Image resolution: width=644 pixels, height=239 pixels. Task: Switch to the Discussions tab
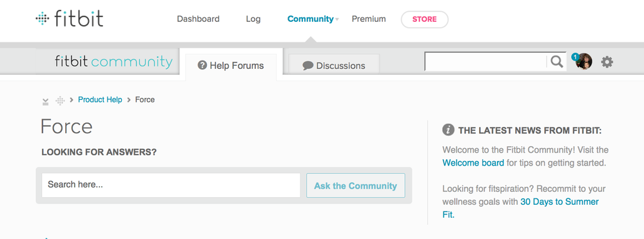[x=334, y=66]
